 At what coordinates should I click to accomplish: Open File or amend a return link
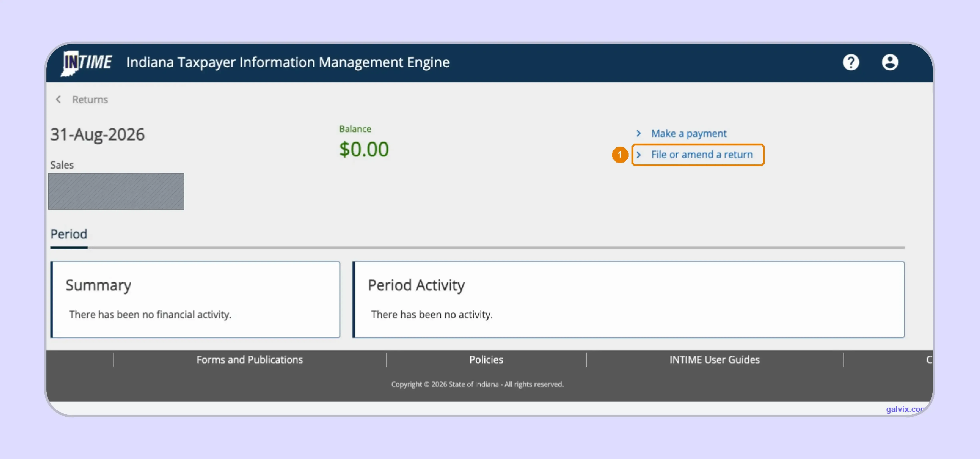pyautogui.click(x=702, y=155)
